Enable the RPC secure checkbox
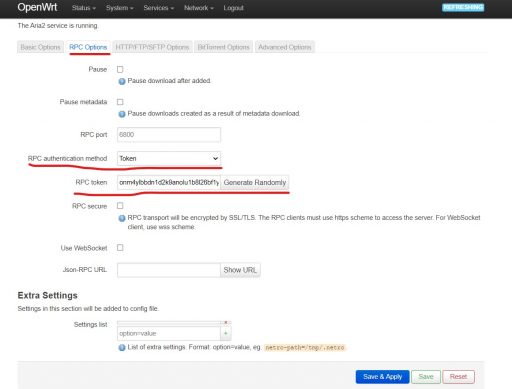The height and width of the screenshot is (389, 512). 120,206
